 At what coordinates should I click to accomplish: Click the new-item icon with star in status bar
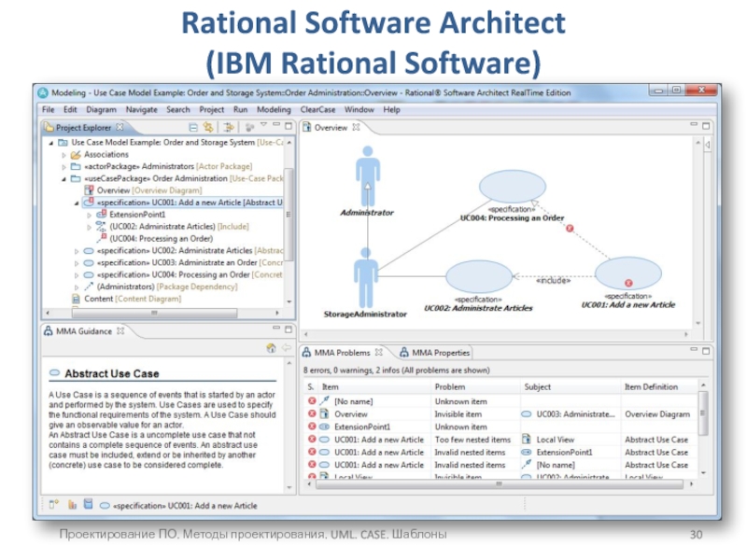53,504
